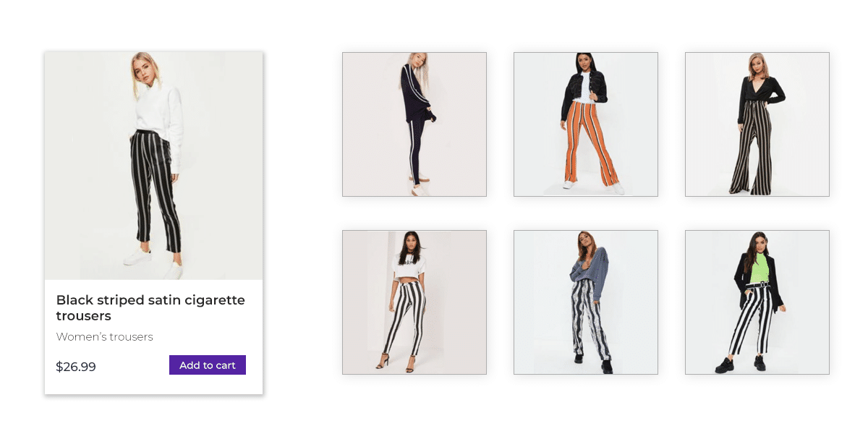
Task: Click the white sweatshirt on the product card model
Action: [161, 110]
